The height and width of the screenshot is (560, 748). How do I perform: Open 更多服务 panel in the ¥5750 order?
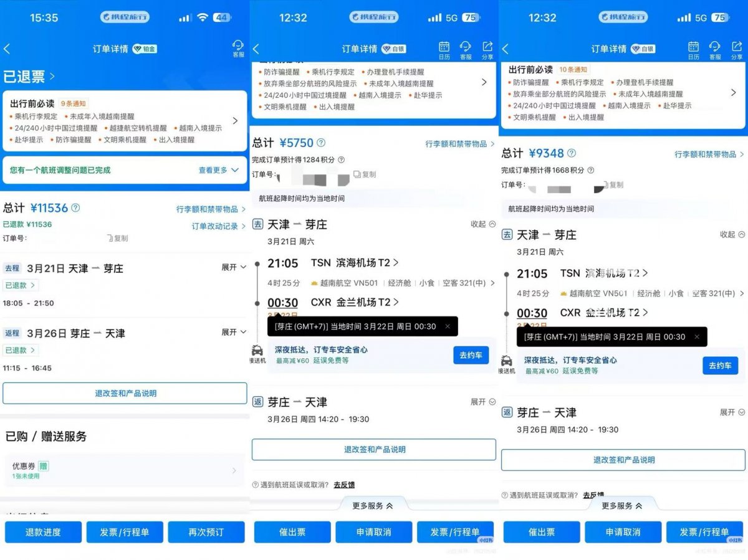point(372,506)
